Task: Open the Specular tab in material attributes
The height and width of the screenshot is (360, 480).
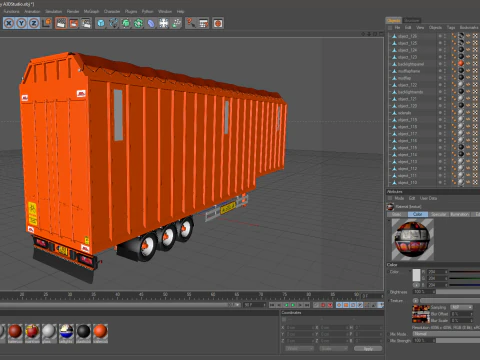Action: [439, 214]
